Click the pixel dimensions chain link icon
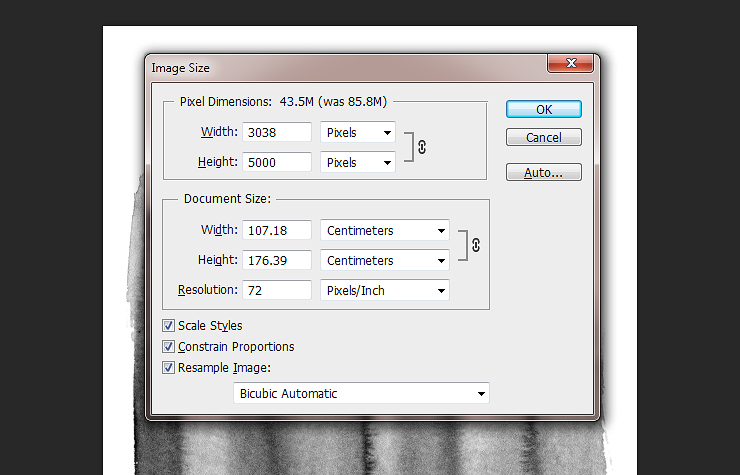740x475 pixels. click(x=422, y=147)
